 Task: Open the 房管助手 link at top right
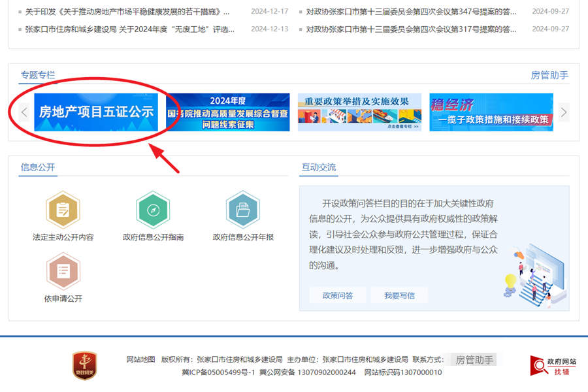click(x=549, y=75)
